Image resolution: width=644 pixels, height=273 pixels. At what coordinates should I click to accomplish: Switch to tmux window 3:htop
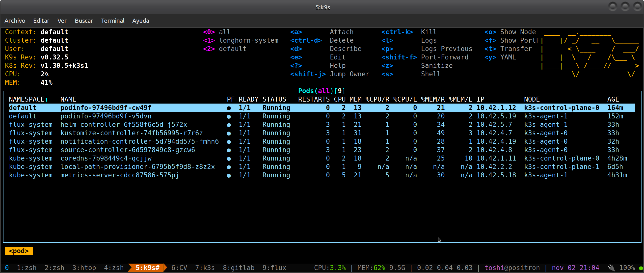84,268
